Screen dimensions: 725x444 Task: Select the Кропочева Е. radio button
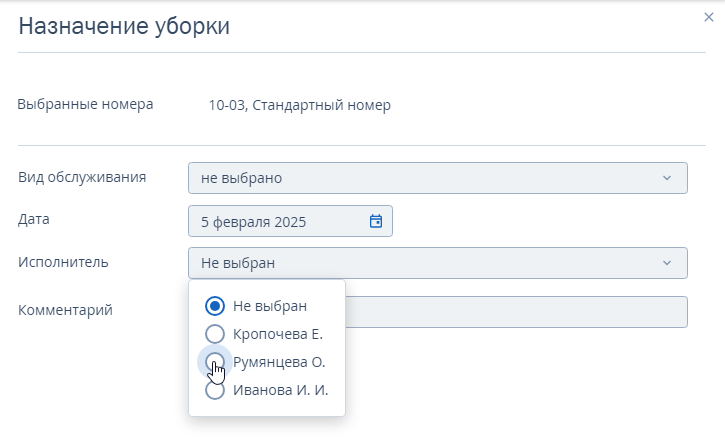point(215,334)
